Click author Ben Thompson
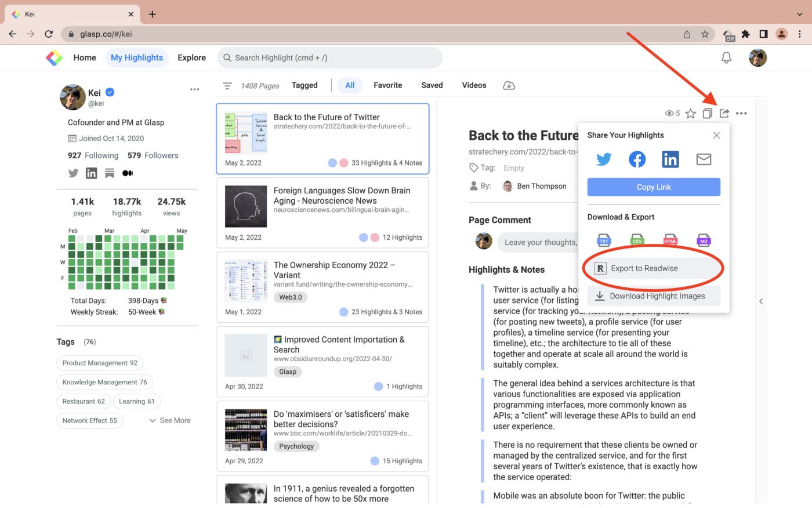Screen dimensions: 812x508 [x=534, y=186]
